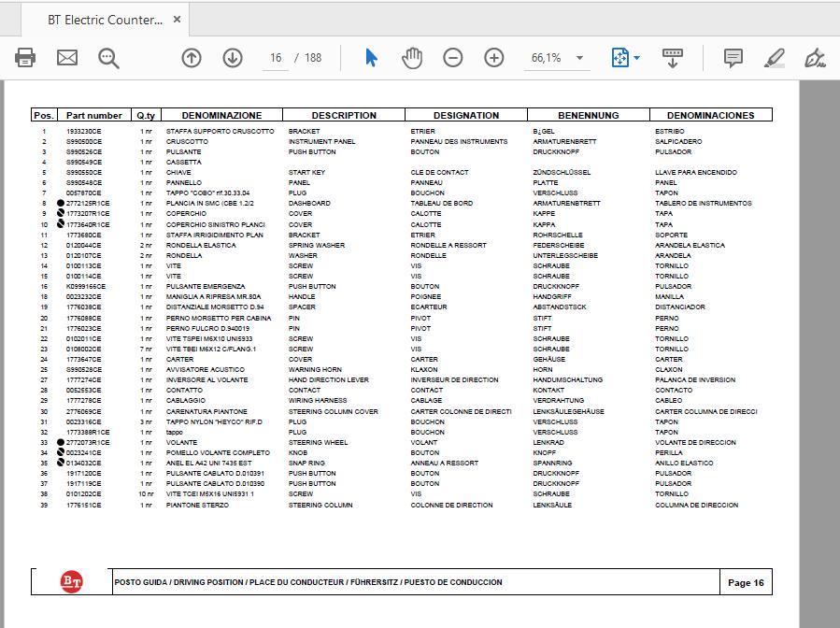This screenshot has height=628, width=840.
Task: Open the sign document pen tool
Action: 815,57
